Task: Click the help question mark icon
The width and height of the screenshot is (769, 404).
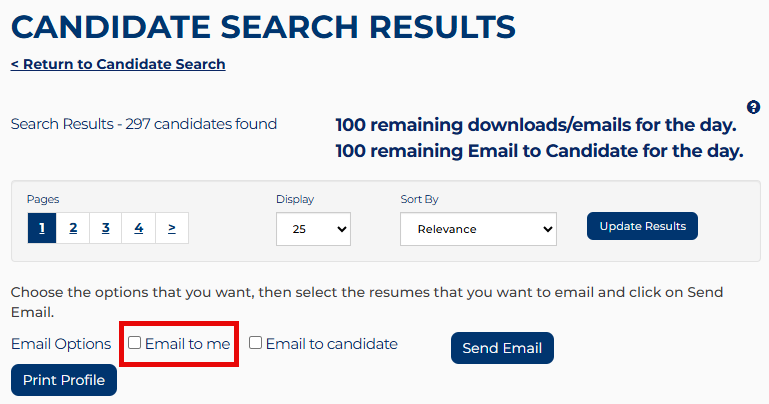Action: point(753,107)
